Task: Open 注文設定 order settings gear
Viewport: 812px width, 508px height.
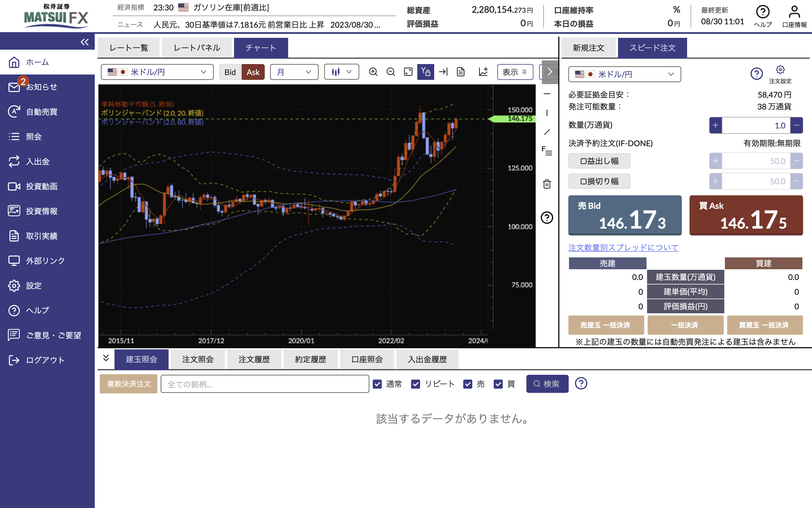Action: [780, 74]
